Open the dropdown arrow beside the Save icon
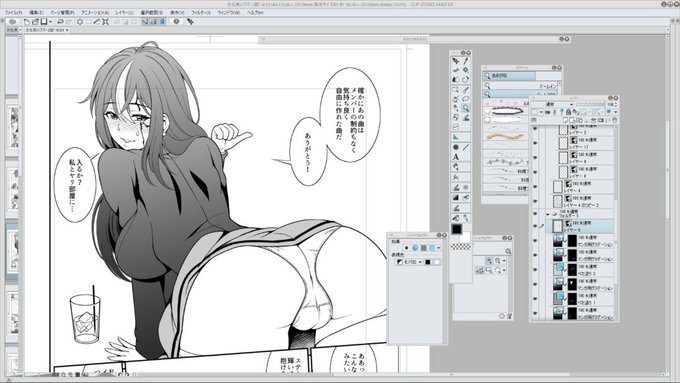 [50, 21]
